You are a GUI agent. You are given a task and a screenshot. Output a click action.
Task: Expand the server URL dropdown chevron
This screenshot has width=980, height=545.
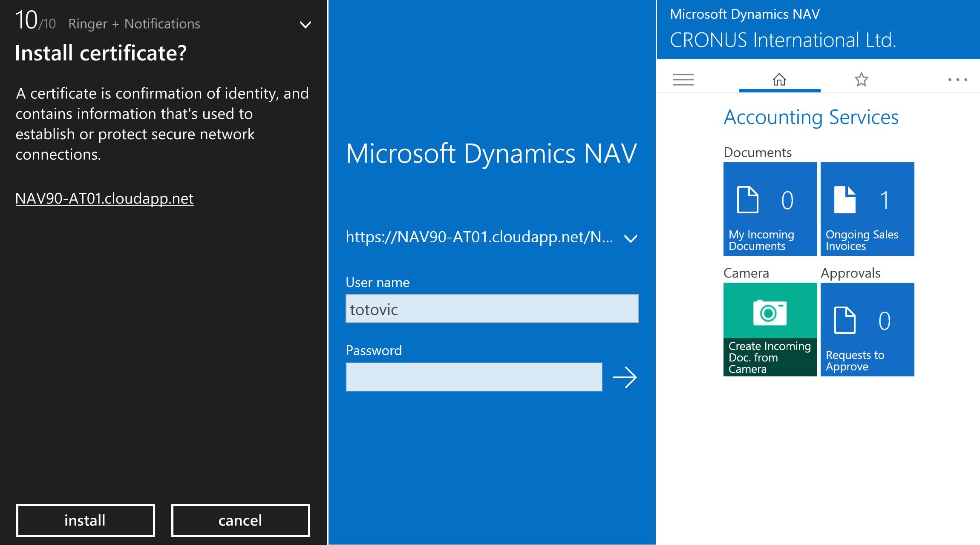point(631,238)
